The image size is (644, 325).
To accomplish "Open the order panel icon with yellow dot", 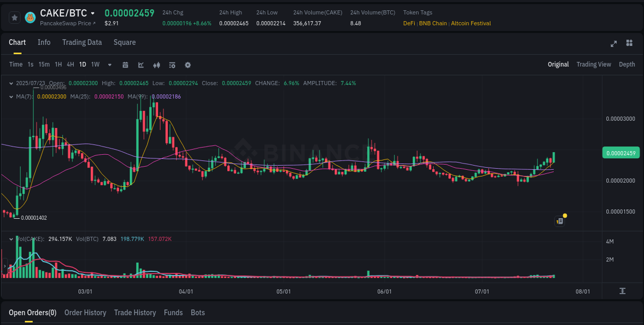I will tap(560, 221).
